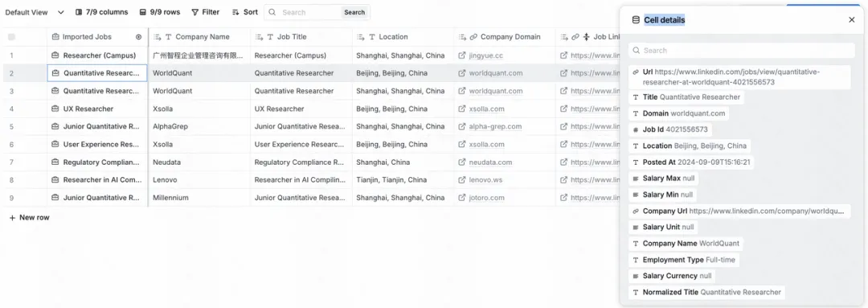Select the Neudata company name cell
This screenshot has width=868, height=308.
coord(199,162)
